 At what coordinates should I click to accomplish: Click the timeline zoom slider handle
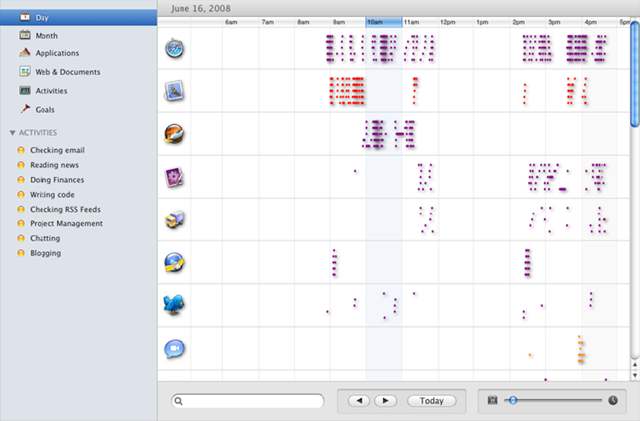[x=513, y=400]
